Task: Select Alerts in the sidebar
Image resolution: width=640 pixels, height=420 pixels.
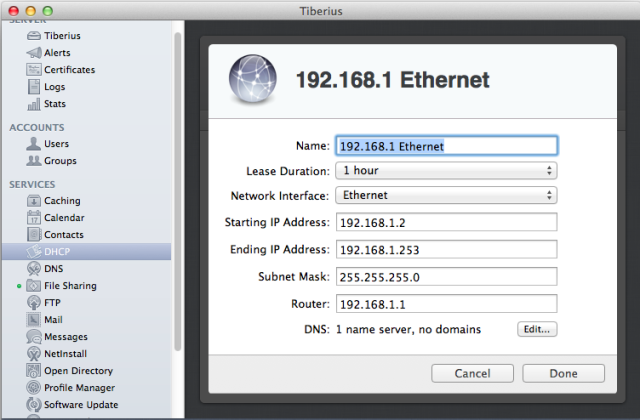Action: [x=57, y=53]
